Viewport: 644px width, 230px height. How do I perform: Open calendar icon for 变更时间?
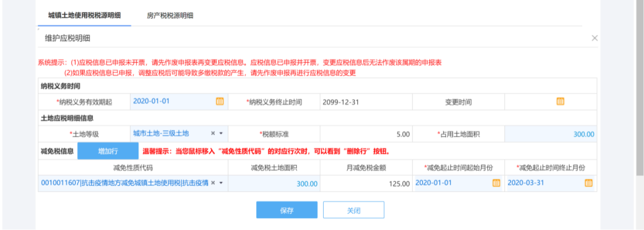point(560,101)
